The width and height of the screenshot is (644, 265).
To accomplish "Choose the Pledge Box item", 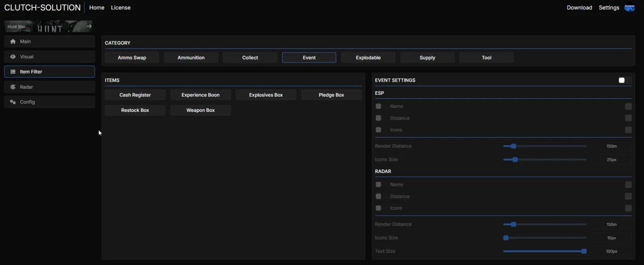I will pyautogui.click(x=332, y=95).
